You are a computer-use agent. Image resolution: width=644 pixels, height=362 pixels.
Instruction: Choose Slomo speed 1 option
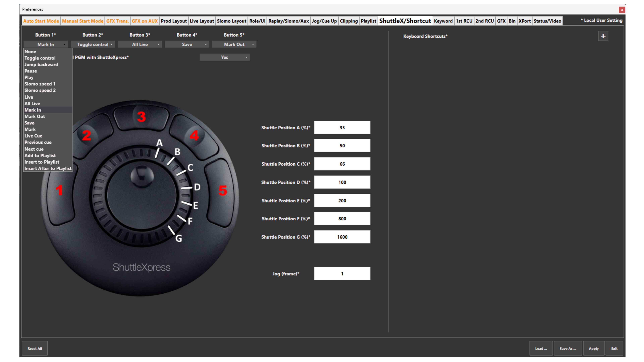48,84
